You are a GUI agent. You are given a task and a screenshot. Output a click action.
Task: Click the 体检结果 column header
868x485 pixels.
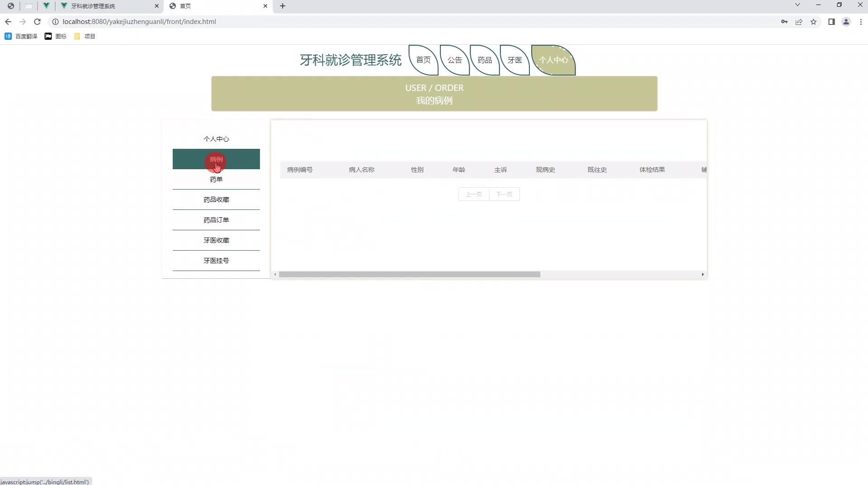pyautogui.click(x=652, y=170)
